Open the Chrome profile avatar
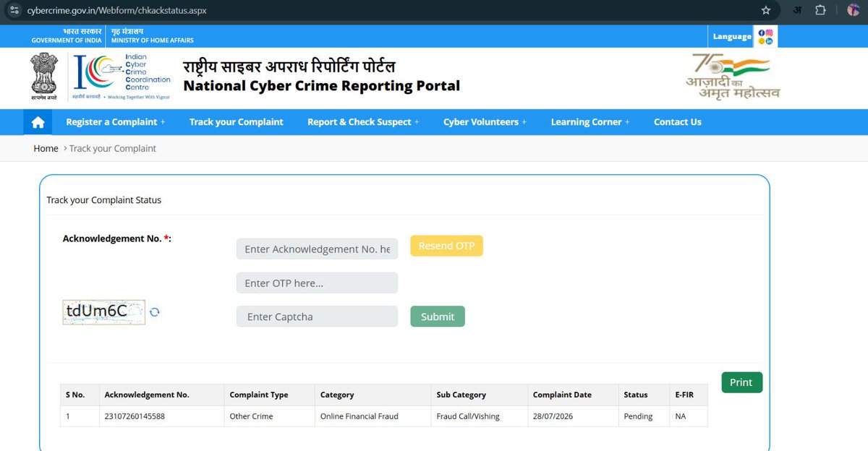 (x=854, y=11)
